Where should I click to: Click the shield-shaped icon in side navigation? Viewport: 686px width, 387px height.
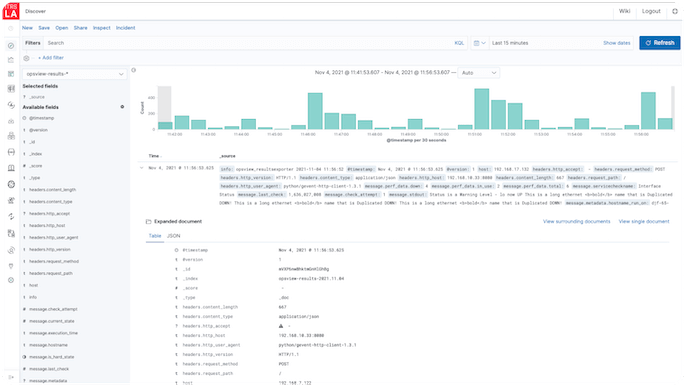pos(11,266)
